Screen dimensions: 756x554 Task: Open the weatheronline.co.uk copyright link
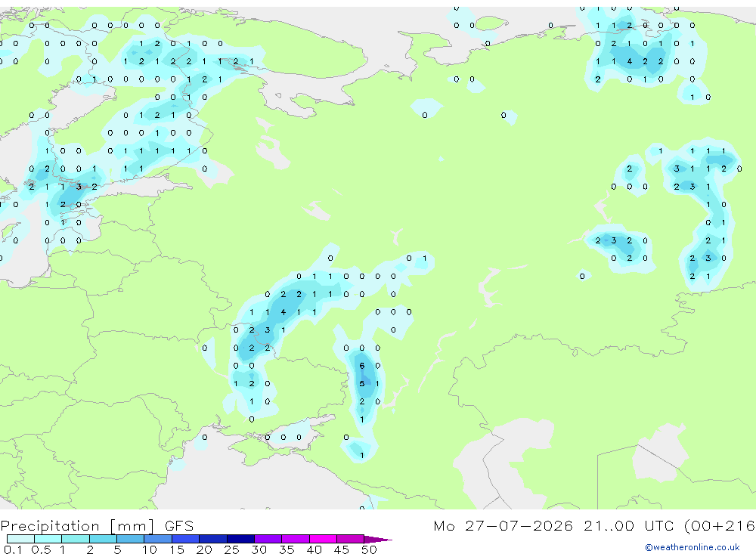click(x=692, y=547)
